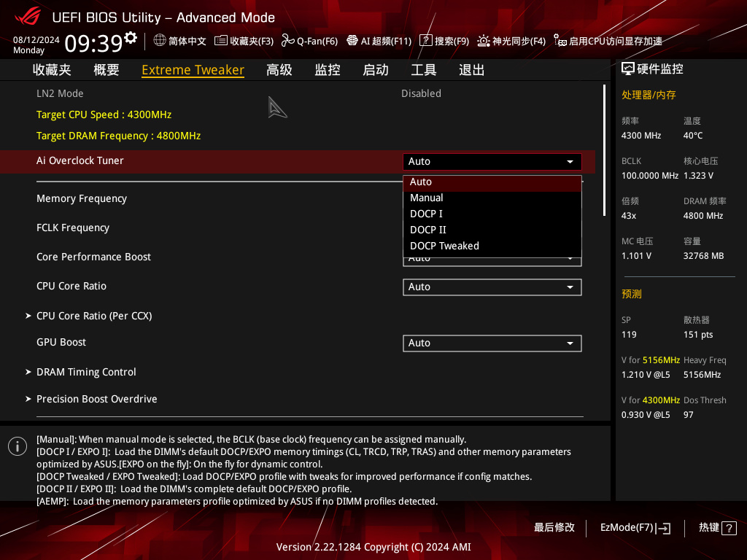The image size is (747, 560).
Task: Click the 硬件监控 monitor icon
Action: [x=628, y=69]
